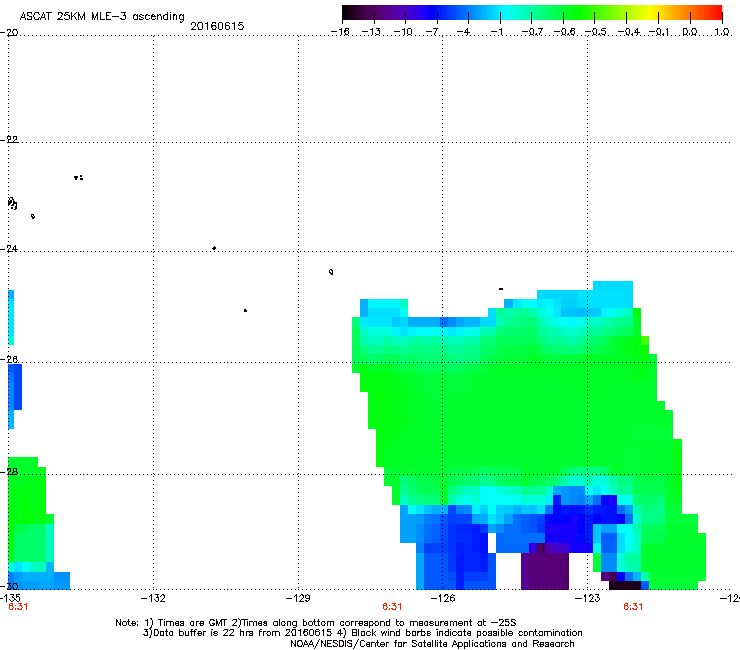Screen dimensions: 740x650
Task: Select the date label '20160615' under the title
Action: pyautogui.click(x=217, y=26)
